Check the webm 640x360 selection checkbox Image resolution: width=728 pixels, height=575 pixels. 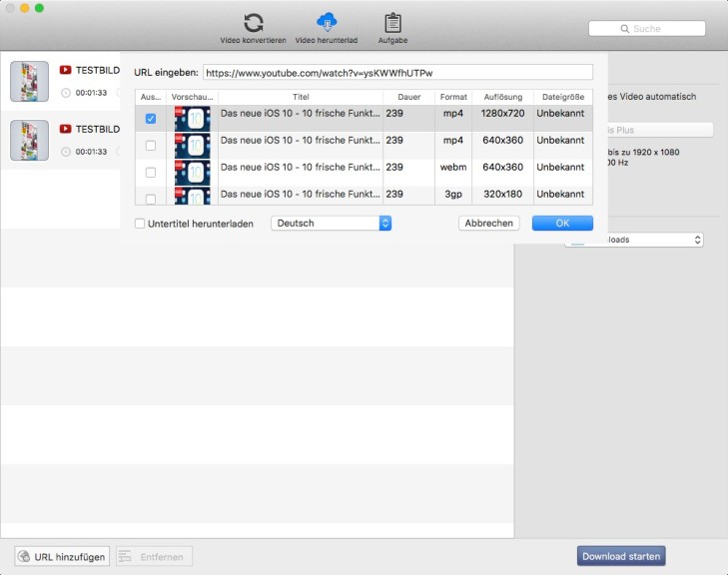pyautogui.click(x=151, y=173)
